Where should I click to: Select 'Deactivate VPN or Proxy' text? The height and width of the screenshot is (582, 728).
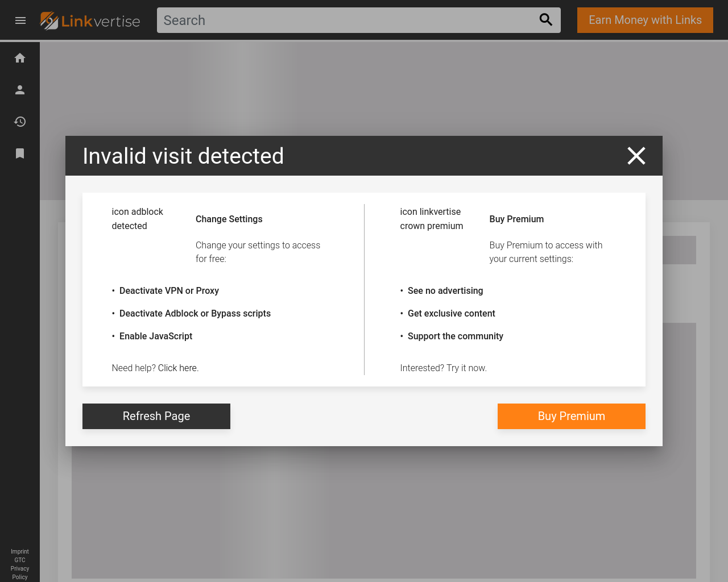tap(169, 290)
